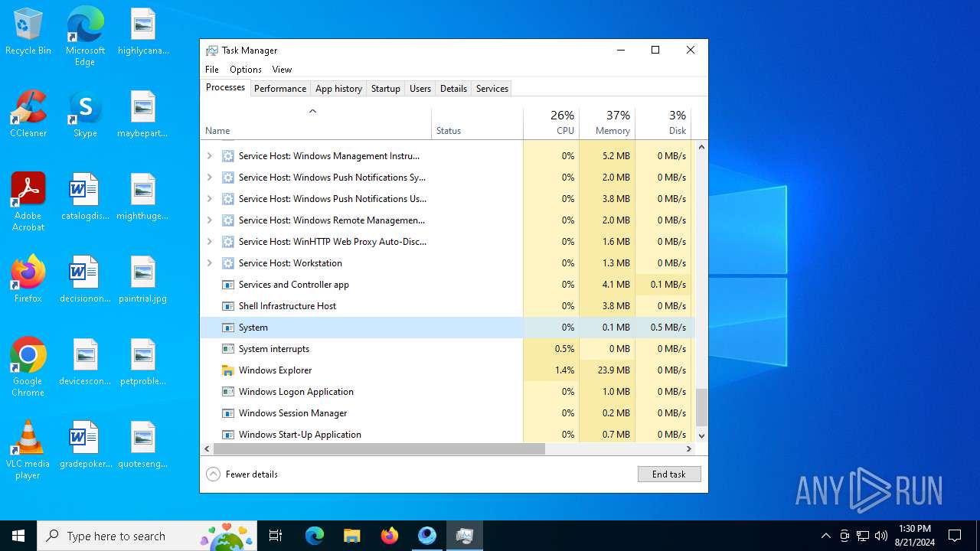Expand Service Host: Windows Push Notifications Us... row
Image resolution: width=980 pixels, height=551 pixels.
point(209,198)
